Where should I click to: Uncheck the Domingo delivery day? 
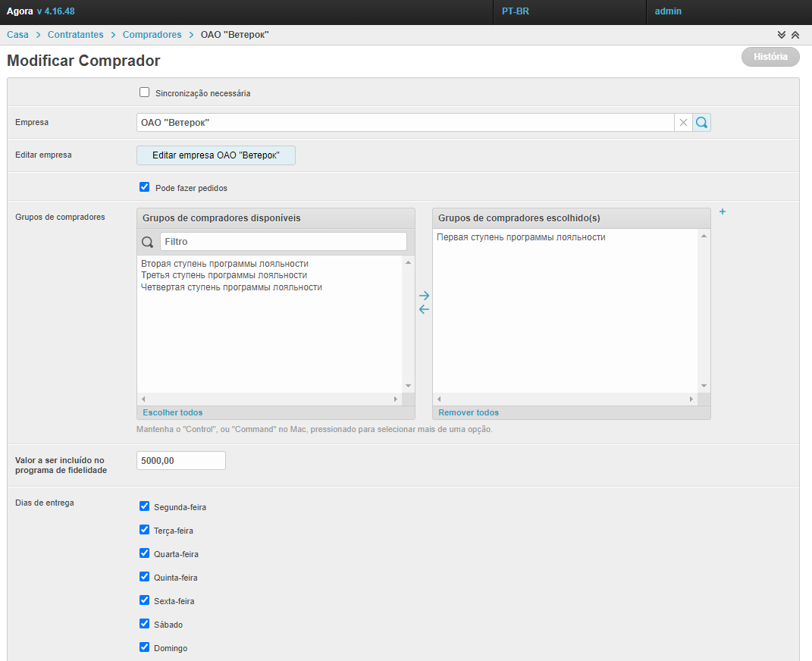pyautogui.click(x=145, y=647)
